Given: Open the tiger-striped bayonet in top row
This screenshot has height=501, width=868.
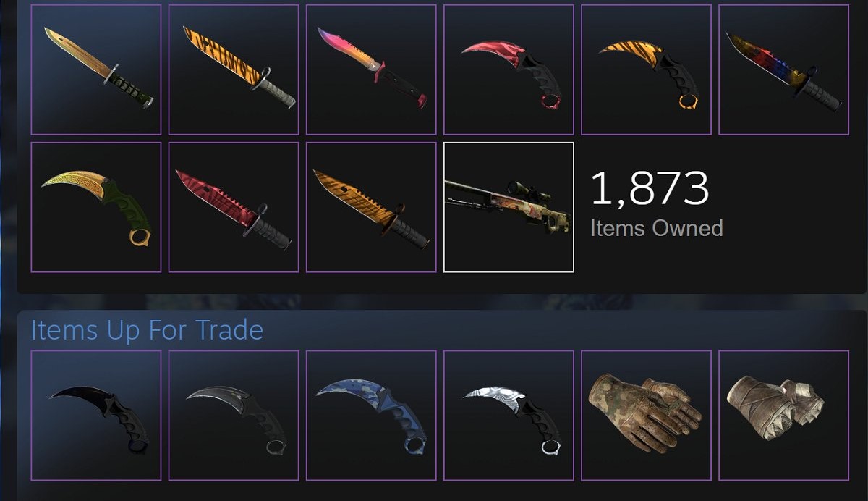Looking at the screenshot, I should click(x=234, y=70).
